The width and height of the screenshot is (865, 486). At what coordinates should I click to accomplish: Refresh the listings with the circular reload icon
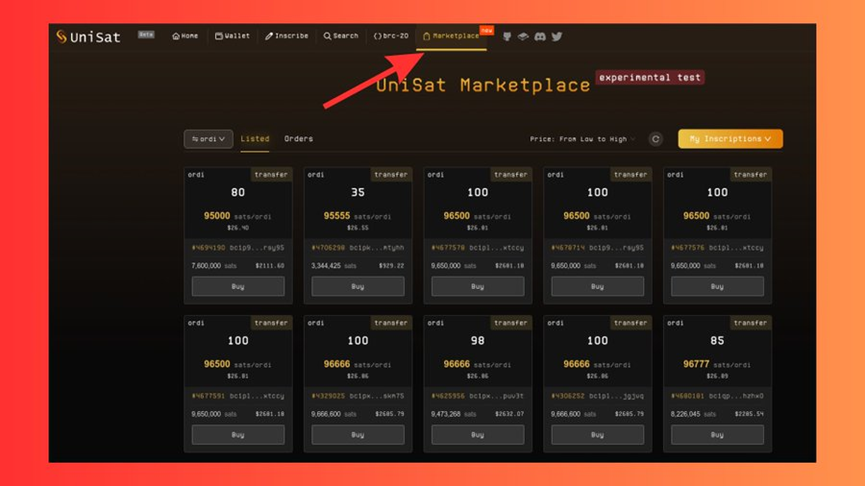pos(655,139)
